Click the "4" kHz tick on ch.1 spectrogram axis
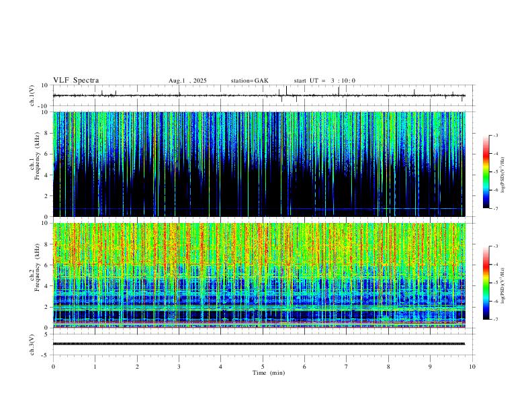Screen dimensions: 532x411 (47, 175)
